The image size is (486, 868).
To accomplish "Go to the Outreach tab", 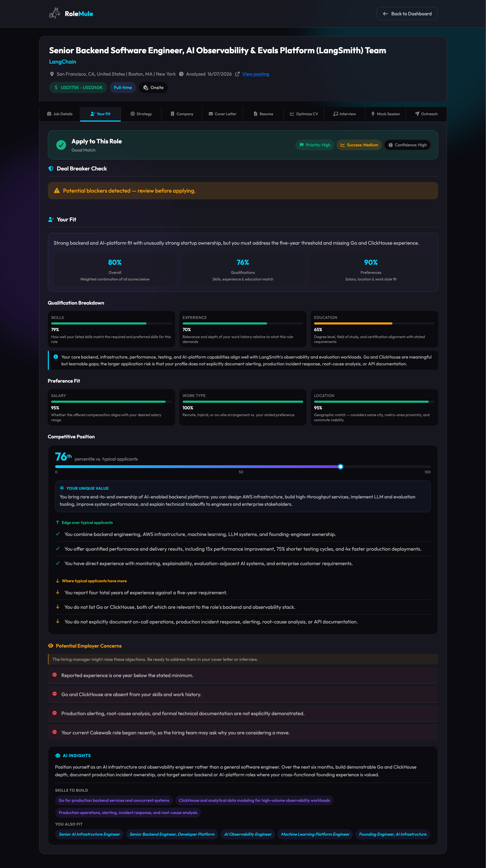I will pos(426,114).
